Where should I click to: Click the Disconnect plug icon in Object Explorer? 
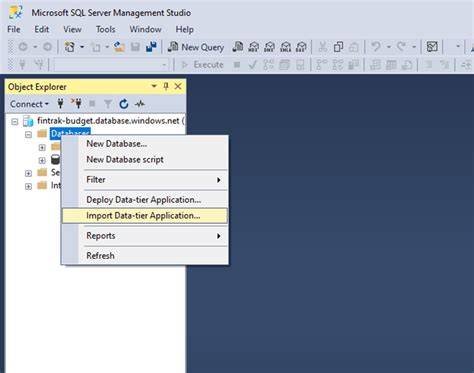coord(76,104)
